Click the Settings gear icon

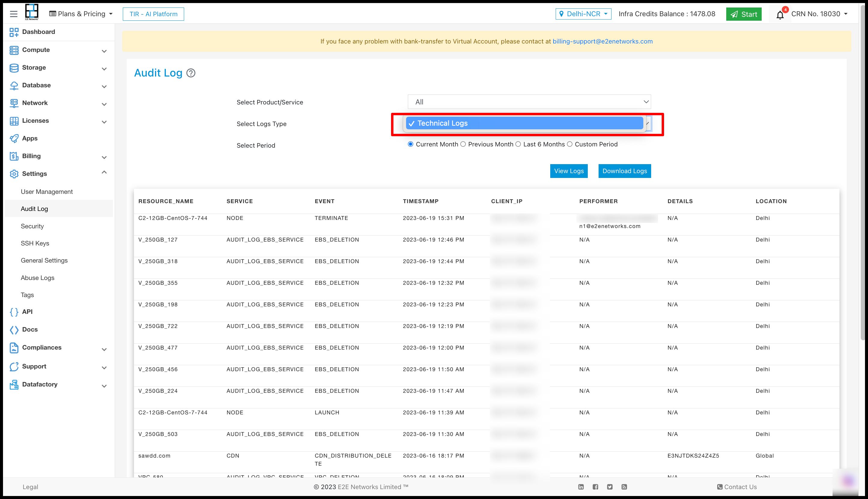(14, 174)
